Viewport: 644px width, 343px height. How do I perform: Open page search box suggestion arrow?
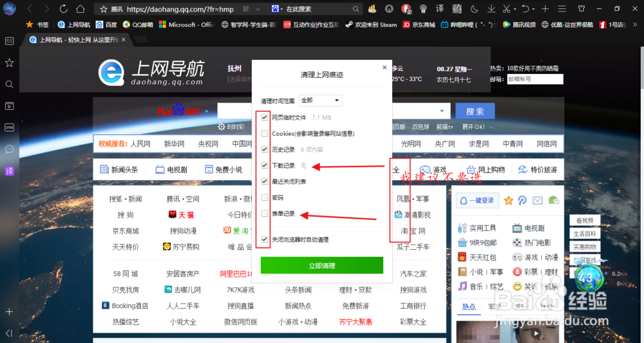pyautogui.click(x=442, y=111)
